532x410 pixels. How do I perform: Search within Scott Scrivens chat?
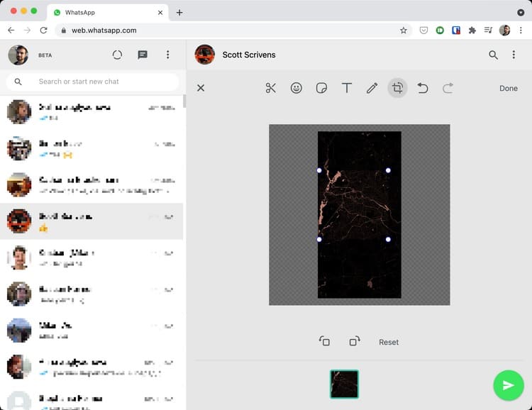tap(493, 55)
